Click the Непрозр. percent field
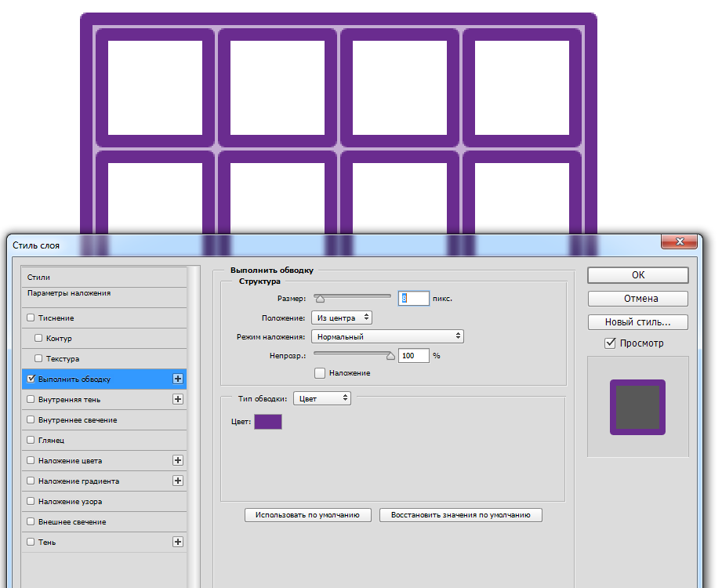 point(413,355)
